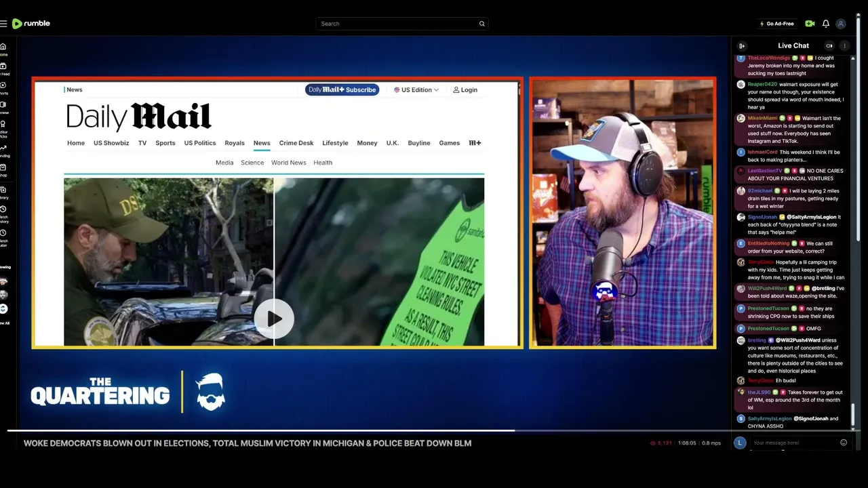Screen dimensions: 868x488
Task: Open Live Chat more options menu
Action: (x=844, y=46)
